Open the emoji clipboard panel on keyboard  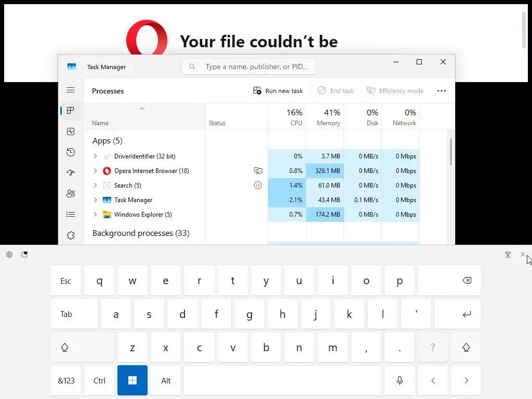point(24,255)
